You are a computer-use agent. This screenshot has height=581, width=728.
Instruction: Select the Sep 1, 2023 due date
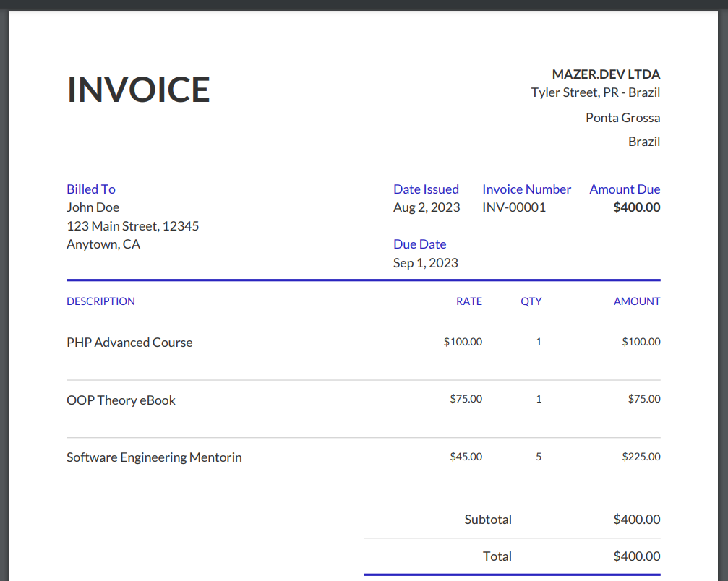[x=425, y=263]
